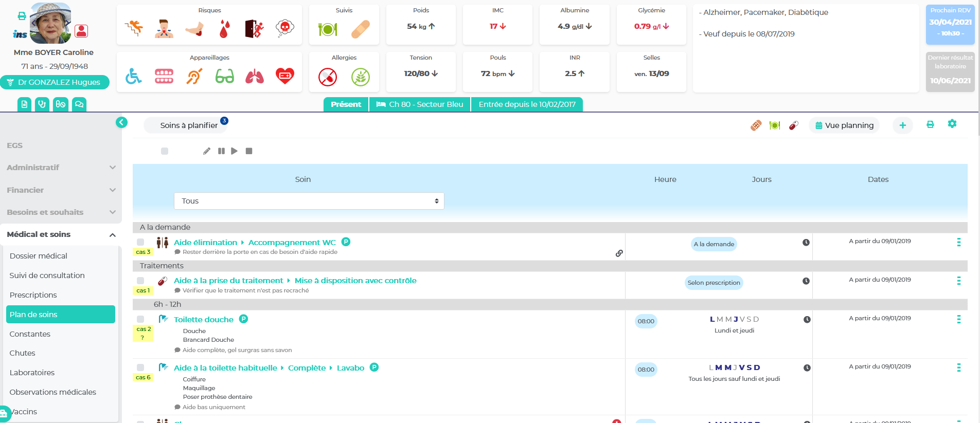
Task: Click the hearing aid icon
Action: coord(194,77)
